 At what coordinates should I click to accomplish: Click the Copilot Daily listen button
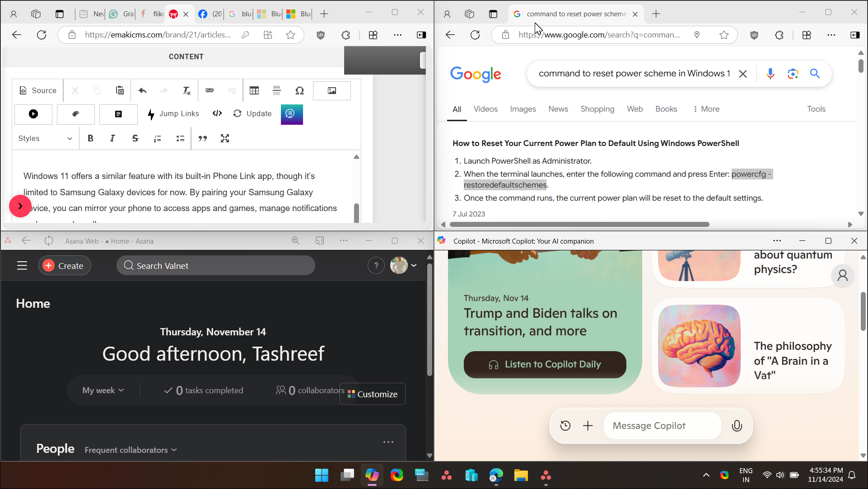click(x=545, y=364)
